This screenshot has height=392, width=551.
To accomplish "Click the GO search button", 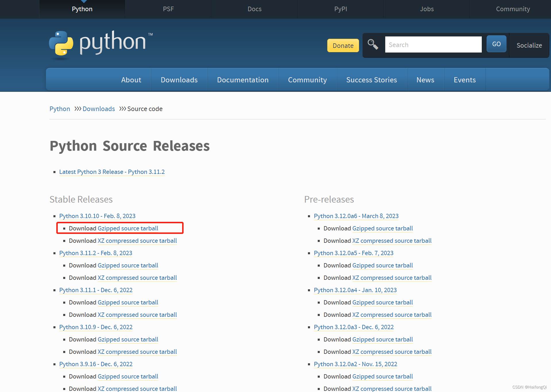I will [496, 44].
